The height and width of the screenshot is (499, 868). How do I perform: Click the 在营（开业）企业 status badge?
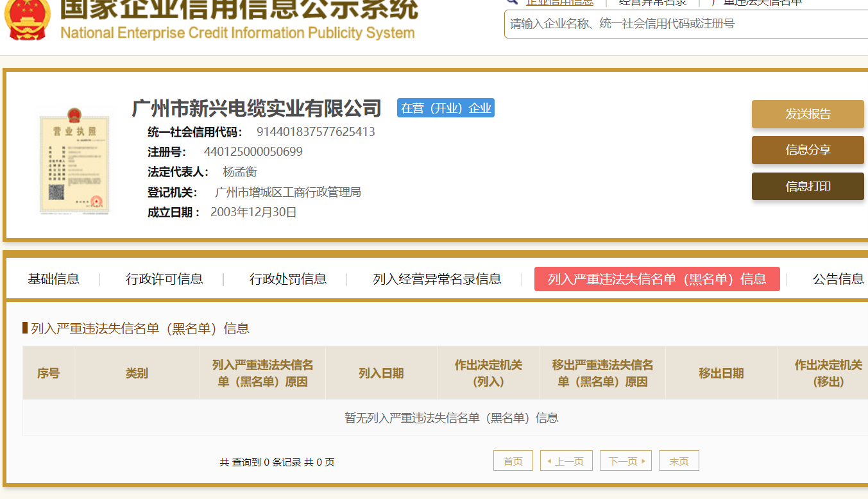click(x=446, y=108)
